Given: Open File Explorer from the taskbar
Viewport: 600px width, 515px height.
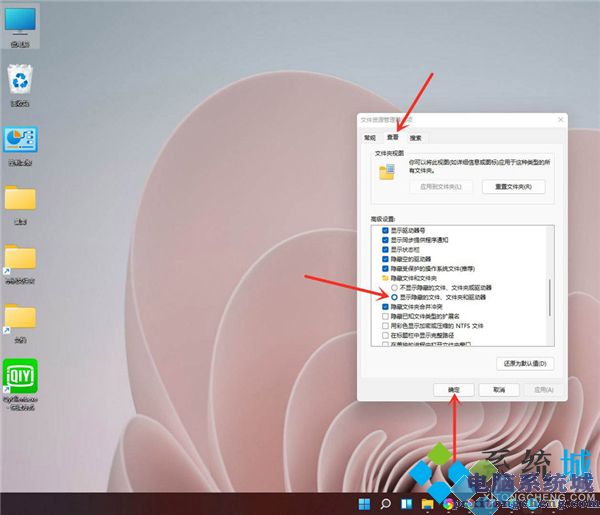Looking at the screenshot, I should (x=427, y=504).
